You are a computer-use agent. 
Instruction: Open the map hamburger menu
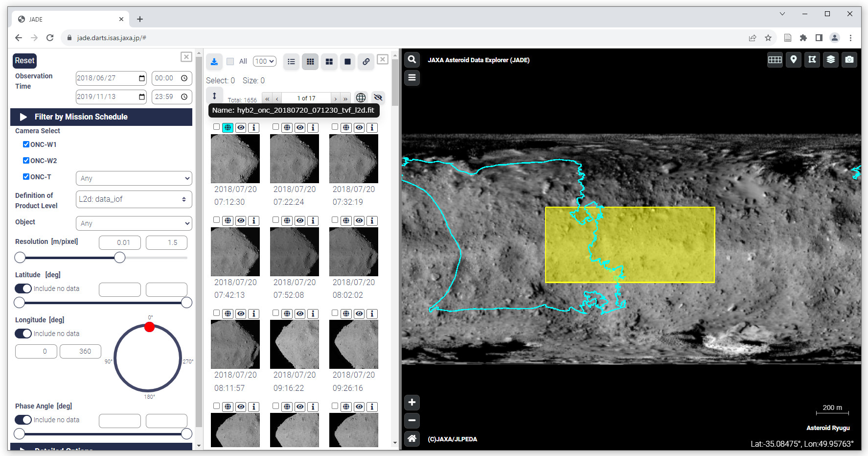(x=412, y=78)
